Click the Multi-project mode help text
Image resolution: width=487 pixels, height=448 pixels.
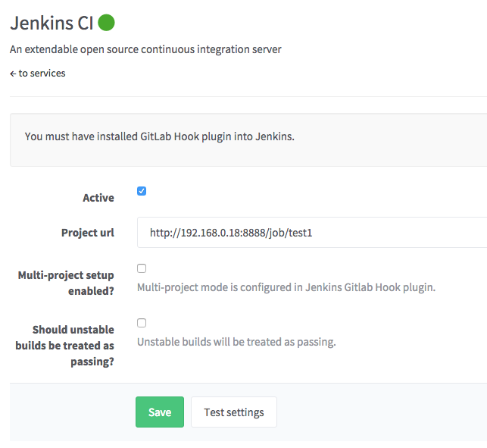pyautogui.click(x=286, y=287)
